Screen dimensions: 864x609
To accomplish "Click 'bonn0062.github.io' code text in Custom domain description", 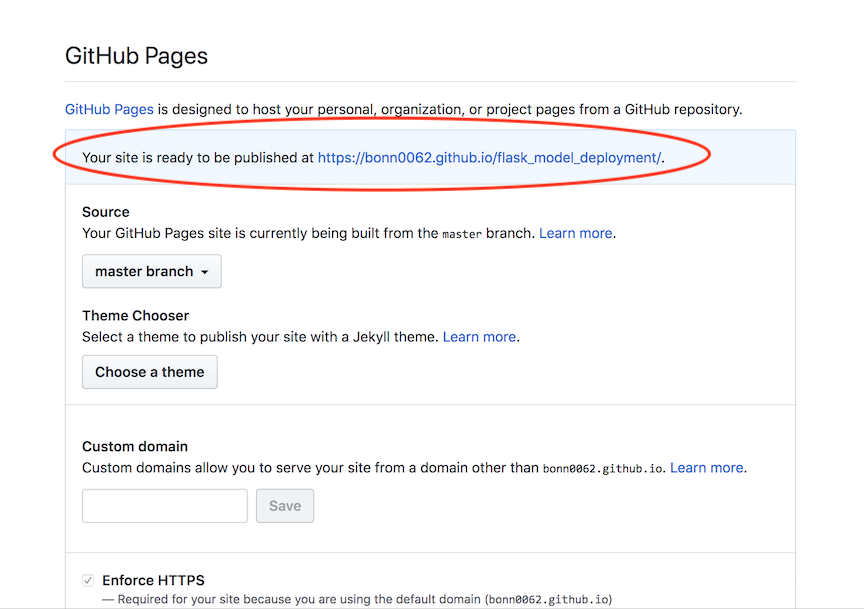I will tap(602, 468).
